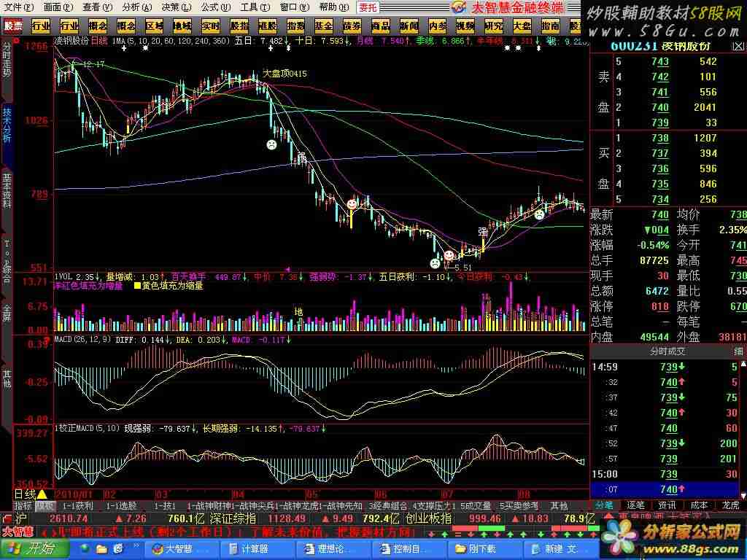Switch to 资讯 tab in quote panel
747x560 pixels.
click(667, 505)
